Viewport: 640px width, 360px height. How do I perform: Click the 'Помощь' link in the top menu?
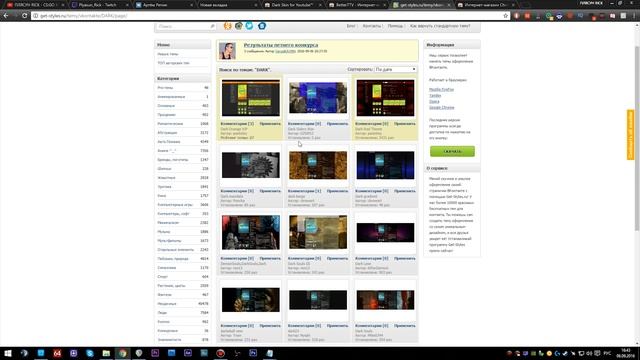395,26
